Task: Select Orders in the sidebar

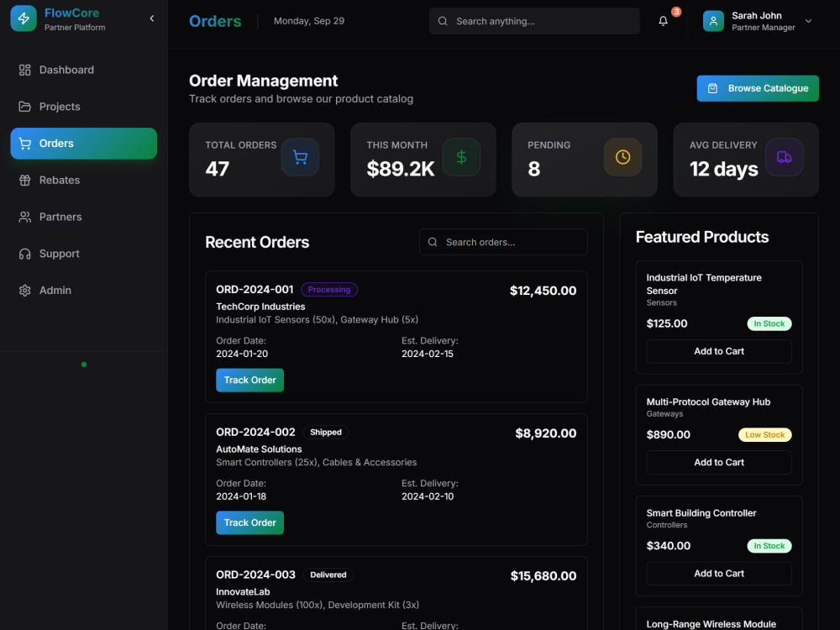Action: click(x=83, y=144)
